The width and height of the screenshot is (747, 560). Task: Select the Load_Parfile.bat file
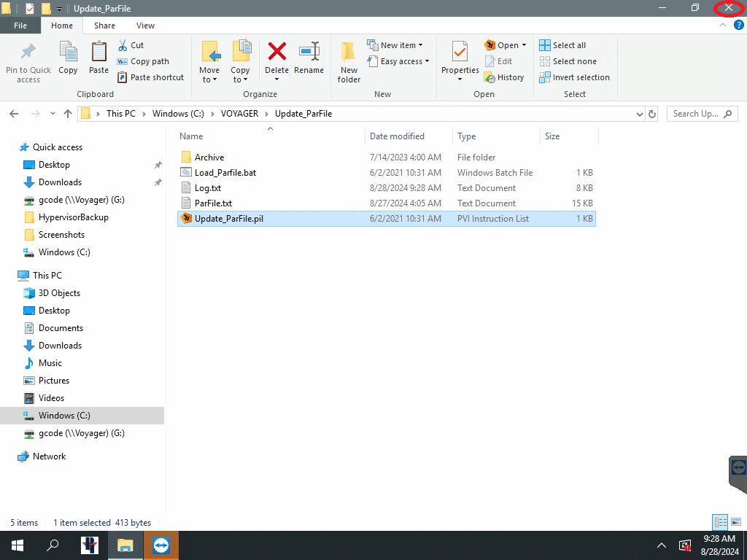(225, 173)
